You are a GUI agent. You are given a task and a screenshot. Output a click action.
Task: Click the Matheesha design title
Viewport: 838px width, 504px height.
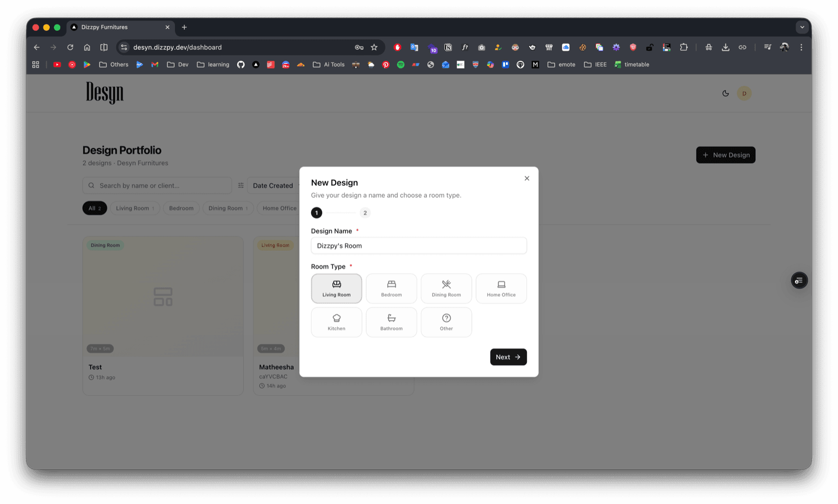click(x=277, y=367)
